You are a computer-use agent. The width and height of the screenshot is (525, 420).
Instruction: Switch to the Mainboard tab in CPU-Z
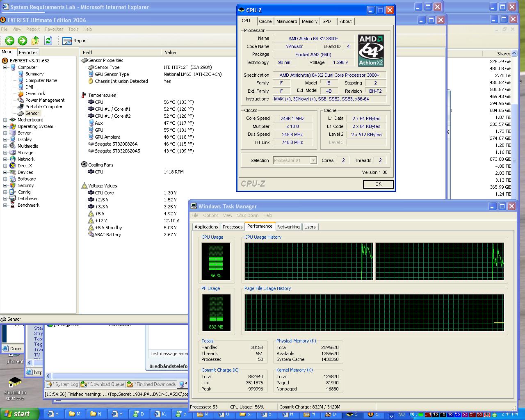(x=287, y=21)
